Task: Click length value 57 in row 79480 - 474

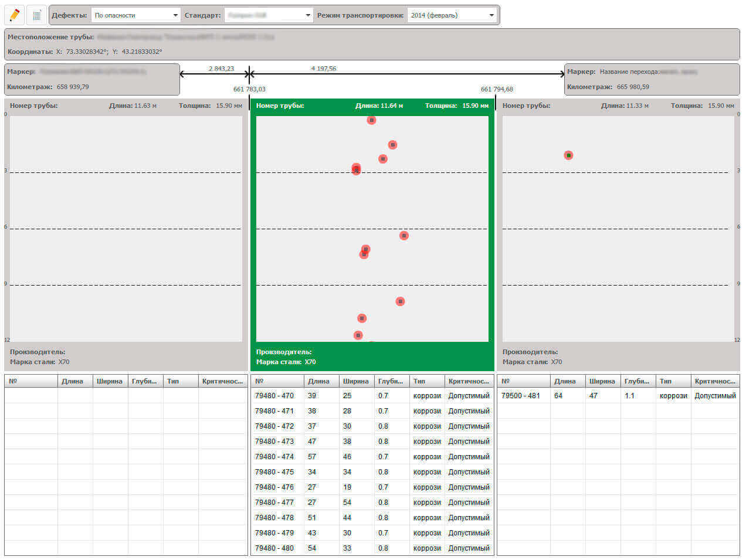Action: [x=312, y=457]
